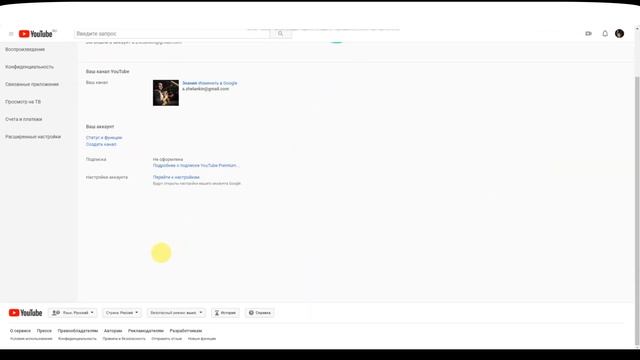
Task: Click the Перейти к настройкам link
Action: coord(176,178)
